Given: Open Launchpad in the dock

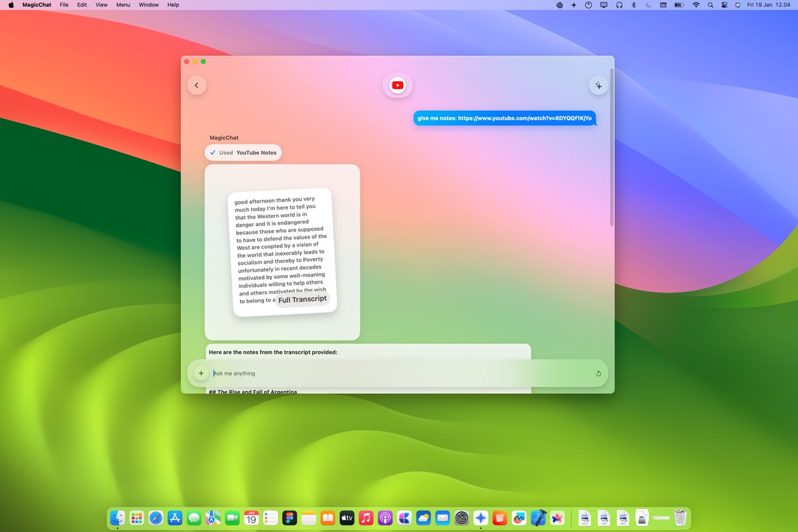Looking at the screenshot, I should click(137, 518).
